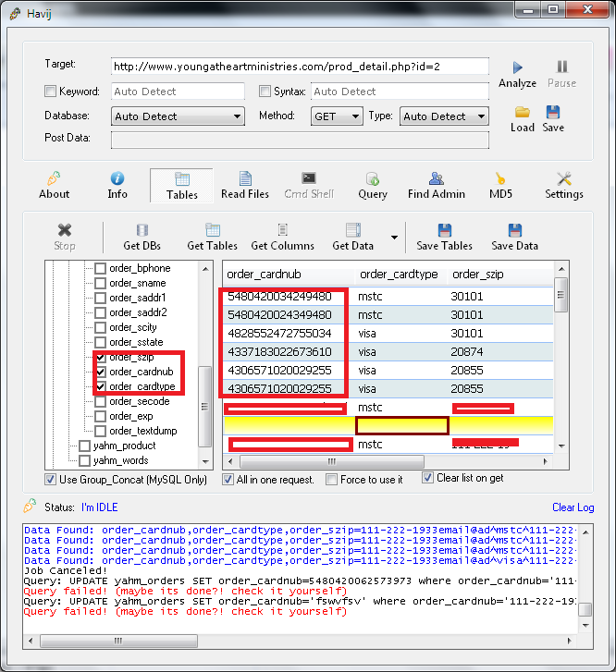The image size is (616, 672).
Task: Open the Settings tools icon
Action: [x=563, y=178]
